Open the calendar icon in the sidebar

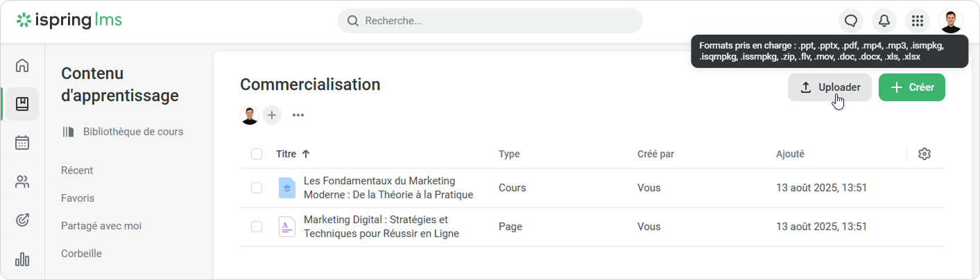pos(22,143)
